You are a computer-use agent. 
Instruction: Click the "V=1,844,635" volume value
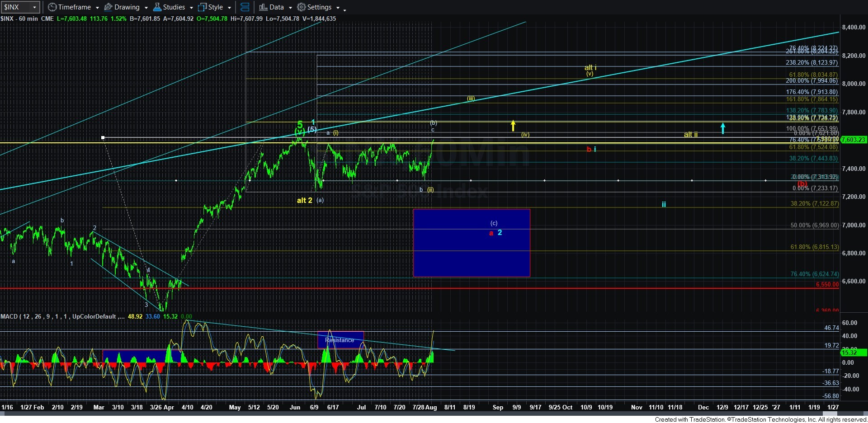(319, 19)
